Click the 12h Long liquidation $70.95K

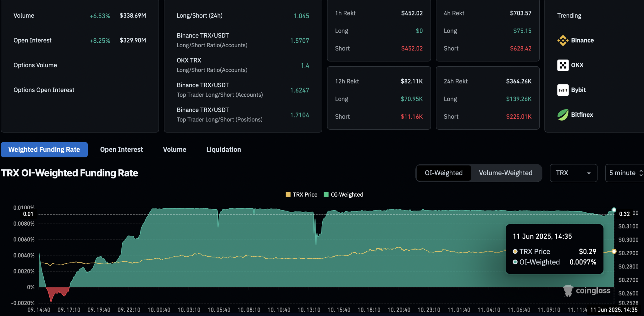[412, 99]
